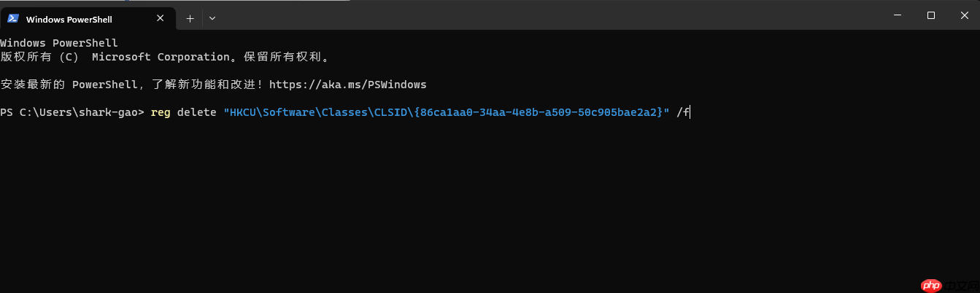Image resolution: width=980 pixels, height=293 pixels.
Task: Click the 'delete' argument in the command
Action: pyautogui.click(x=197, y=112)
